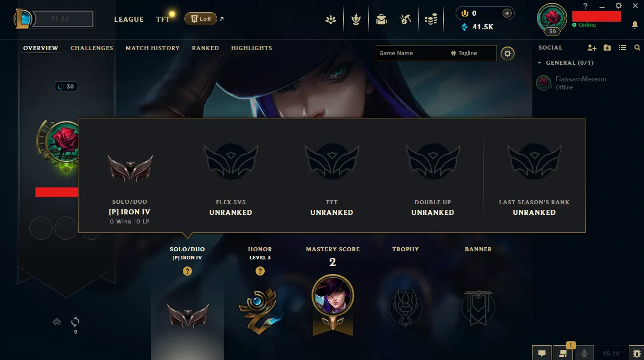Click the help icon under Solo/Duo
The width and height of the screenshot is (644, 360).
(187, 272)
